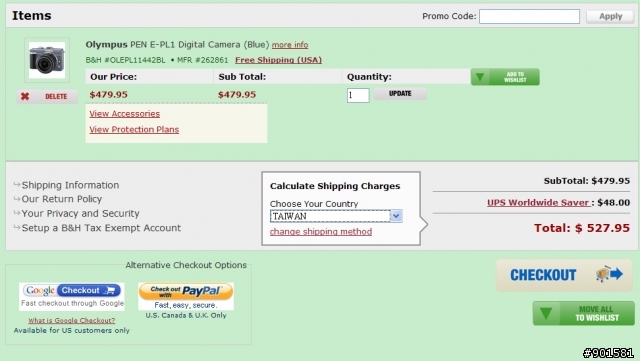View Protection Plans link

[x=134, y=129]
